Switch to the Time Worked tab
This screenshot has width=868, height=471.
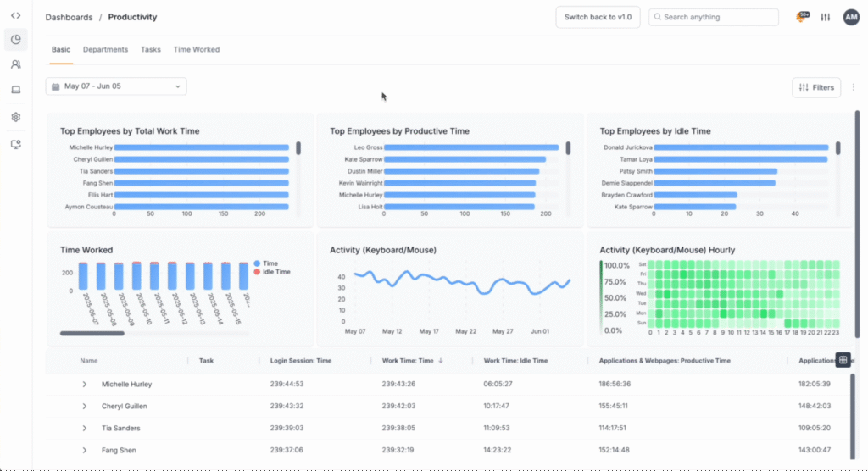coord(196,50)
